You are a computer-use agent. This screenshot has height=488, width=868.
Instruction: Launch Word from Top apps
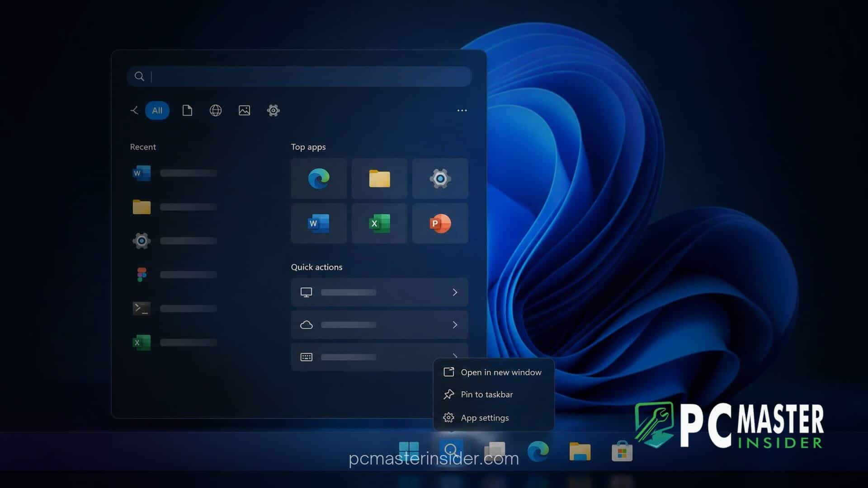(319, 223)
